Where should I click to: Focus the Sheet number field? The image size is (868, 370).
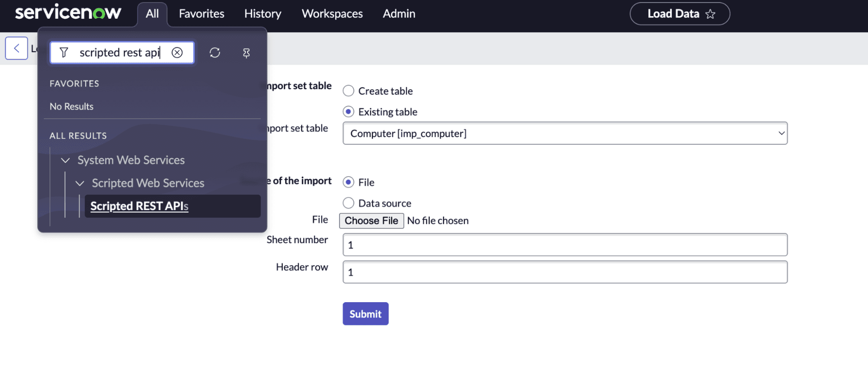pyautogui.click(x=565, y=245)
